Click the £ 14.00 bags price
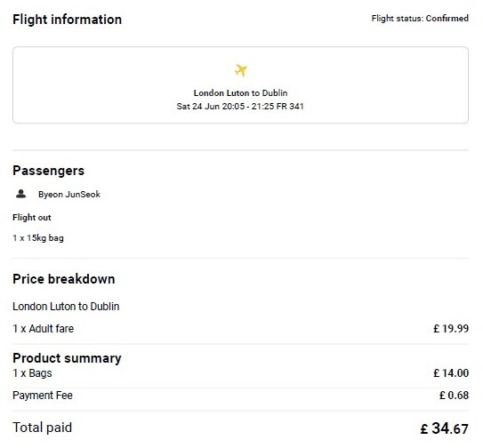This screenshot has width=483, height=448. (451, 373)
